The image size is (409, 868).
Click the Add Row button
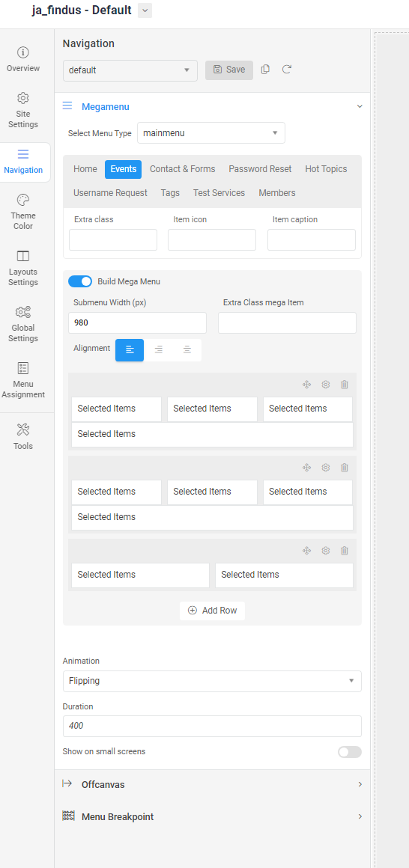[212, 611]
